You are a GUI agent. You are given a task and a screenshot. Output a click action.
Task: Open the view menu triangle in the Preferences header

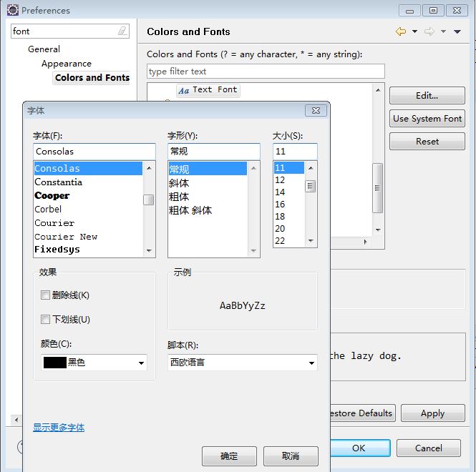(x=457, y=31)
